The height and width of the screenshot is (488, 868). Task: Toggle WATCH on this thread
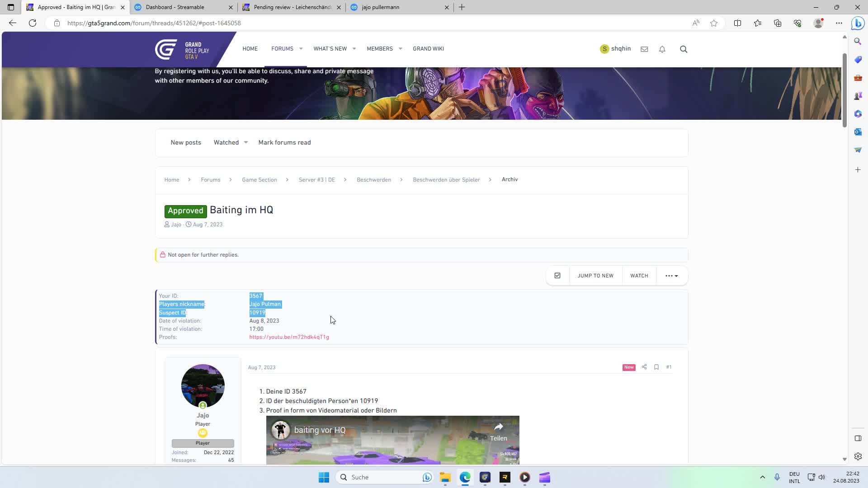tap(639, 275)
